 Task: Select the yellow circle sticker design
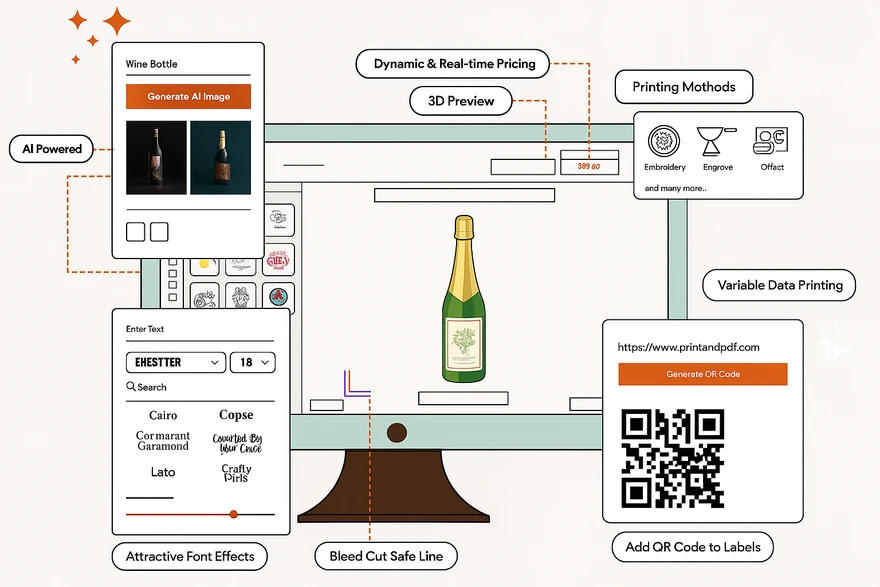pyautogui.click(x=203, y=263)
